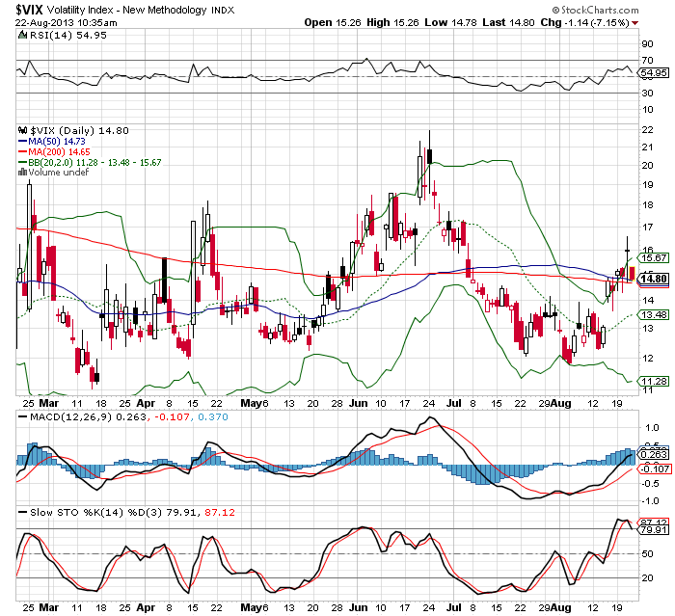Click the red 87.12 value in the Slow STO label

point(220,512)
